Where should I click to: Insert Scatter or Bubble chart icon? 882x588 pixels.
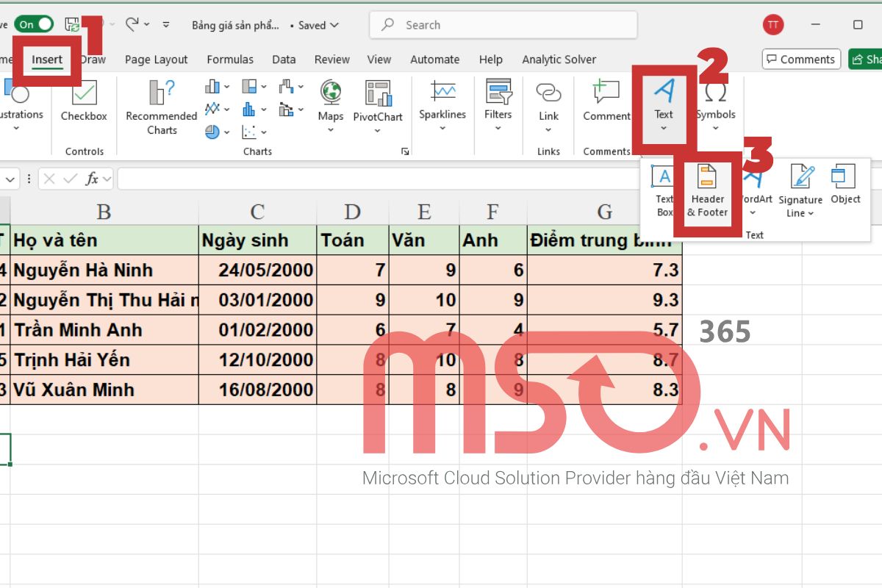click(x=254, y=132)
